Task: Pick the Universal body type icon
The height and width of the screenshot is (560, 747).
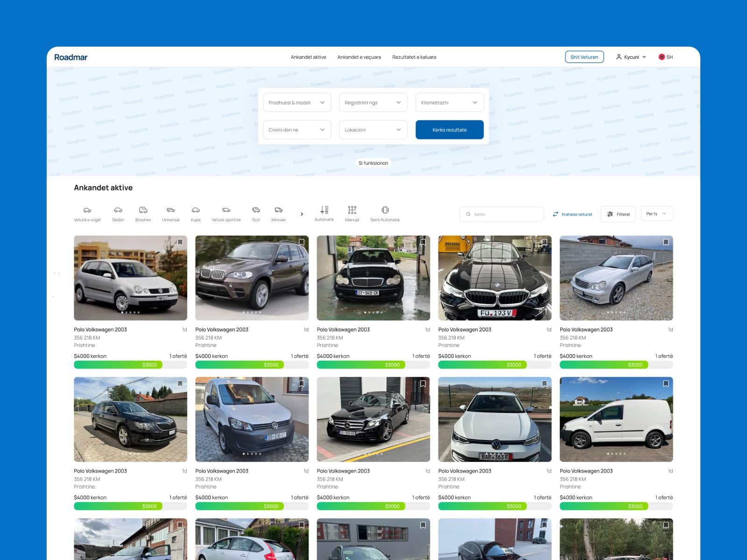Action: pyautogui.click(x=171, y=210)
